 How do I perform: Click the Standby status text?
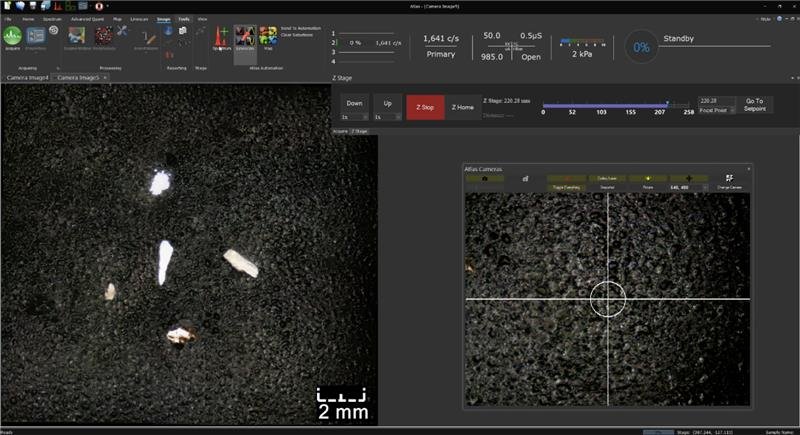pos(679,38)
